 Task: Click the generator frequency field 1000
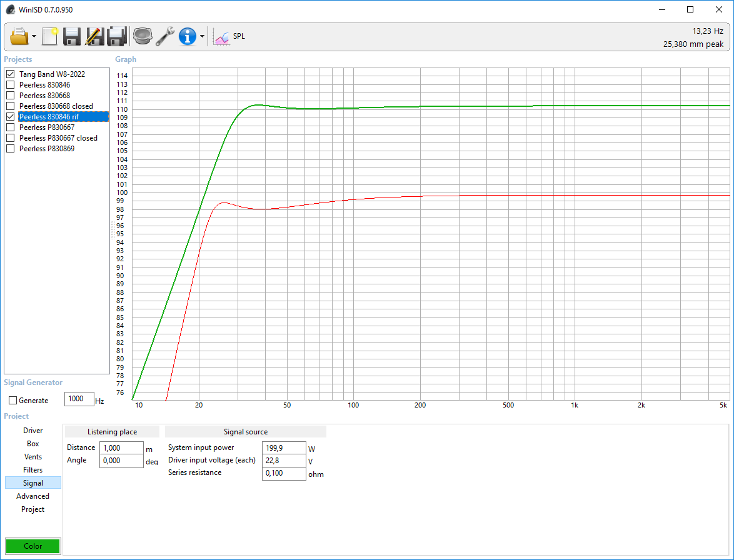click(79, 399)
